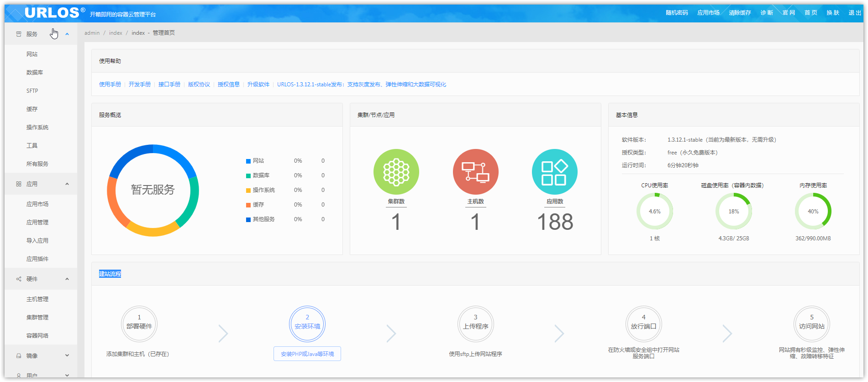The height and width of the screenshot is (382, 868).
Task: Click the red host count icon
Action: (x=475, y=172)
